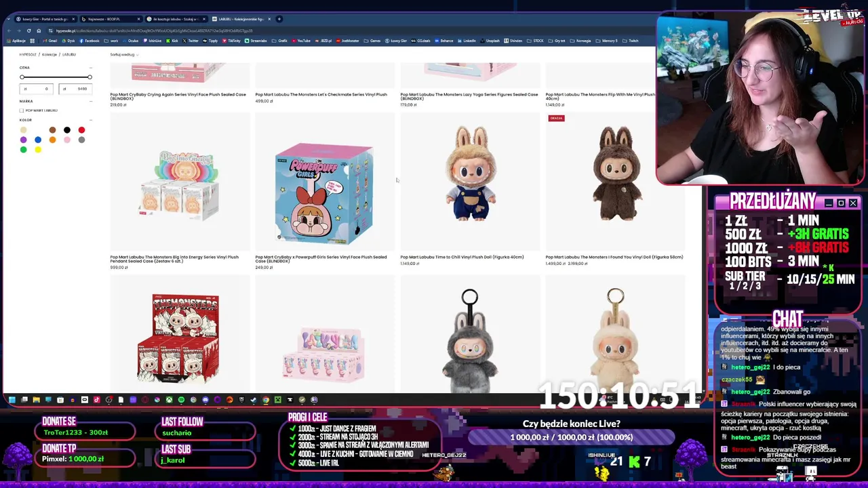Filter by the green color swatch

tap(24, 149)
